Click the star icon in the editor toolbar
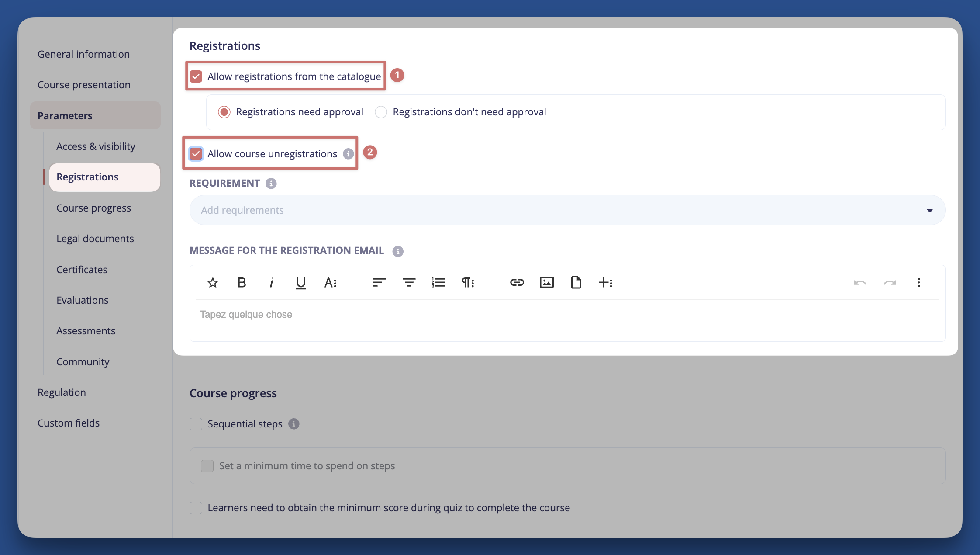This screenshot has height=555, width=980. (x=213, y=283)
